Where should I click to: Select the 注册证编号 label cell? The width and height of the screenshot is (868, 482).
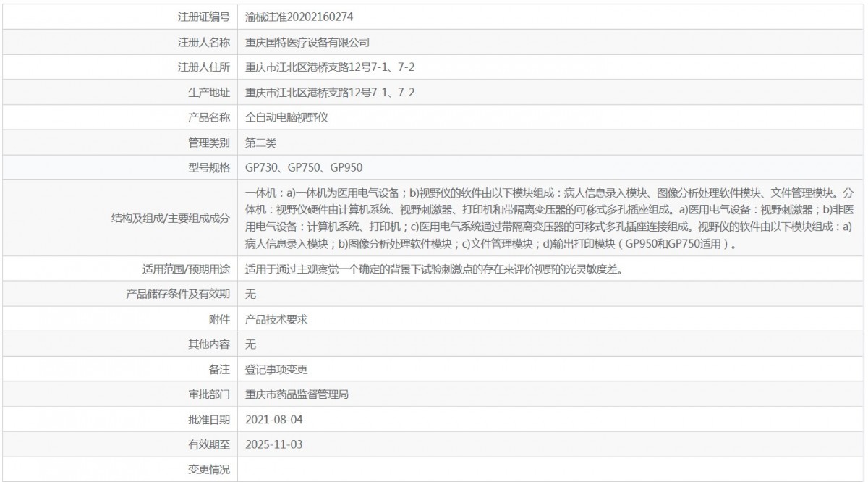click(x=120, y=17)
